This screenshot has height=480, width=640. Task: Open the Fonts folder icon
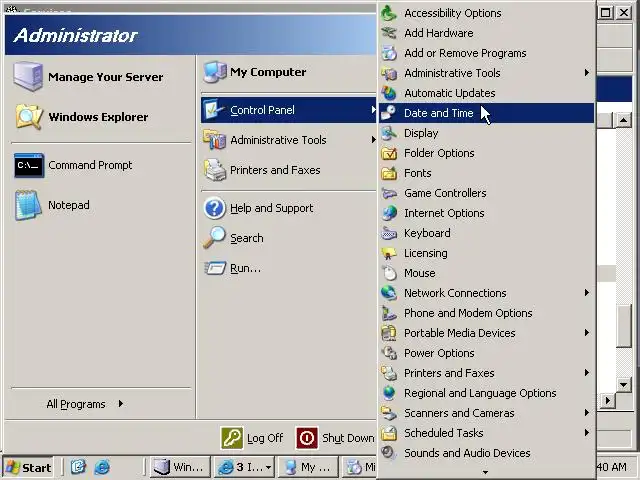click(x=389, y=173)
